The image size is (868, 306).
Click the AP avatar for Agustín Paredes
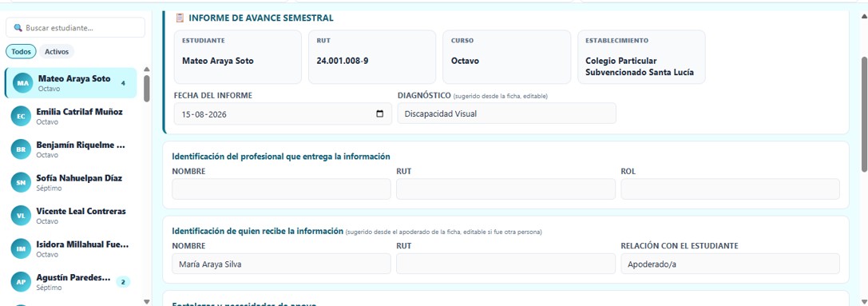[21, 282]
